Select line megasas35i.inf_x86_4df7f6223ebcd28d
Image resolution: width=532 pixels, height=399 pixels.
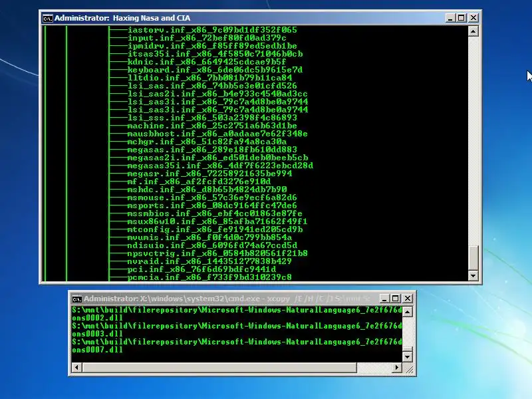[220, 166]
